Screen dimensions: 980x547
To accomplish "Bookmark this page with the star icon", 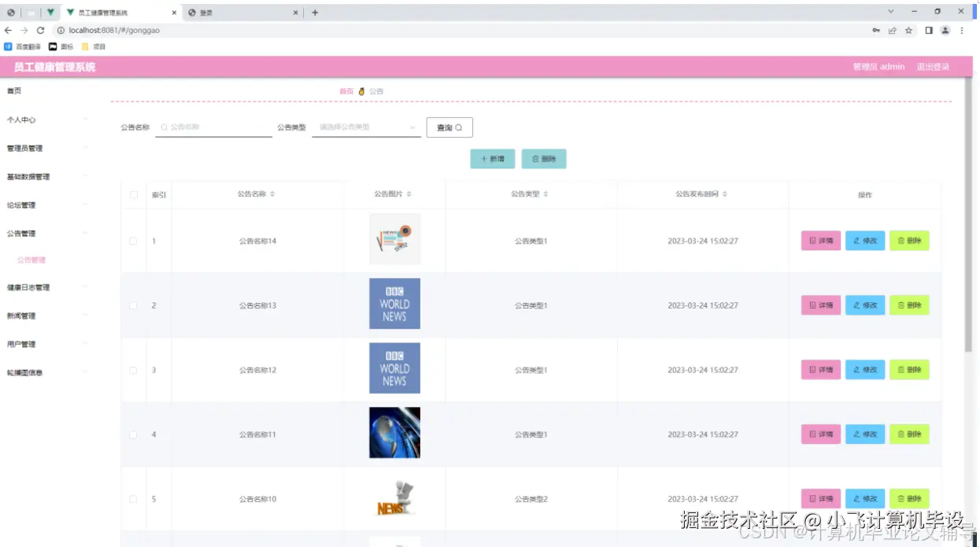I will pos(909,30).
